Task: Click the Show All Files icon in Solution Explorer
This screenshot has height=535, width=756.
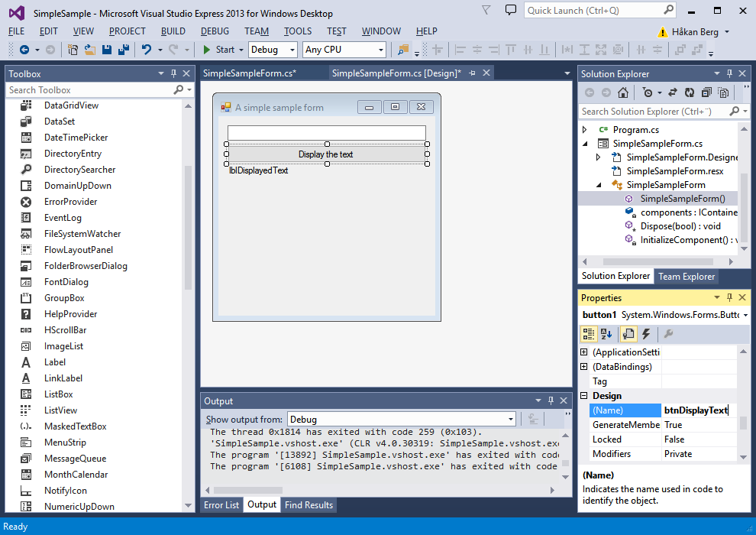Action: (x=723, y=92)
